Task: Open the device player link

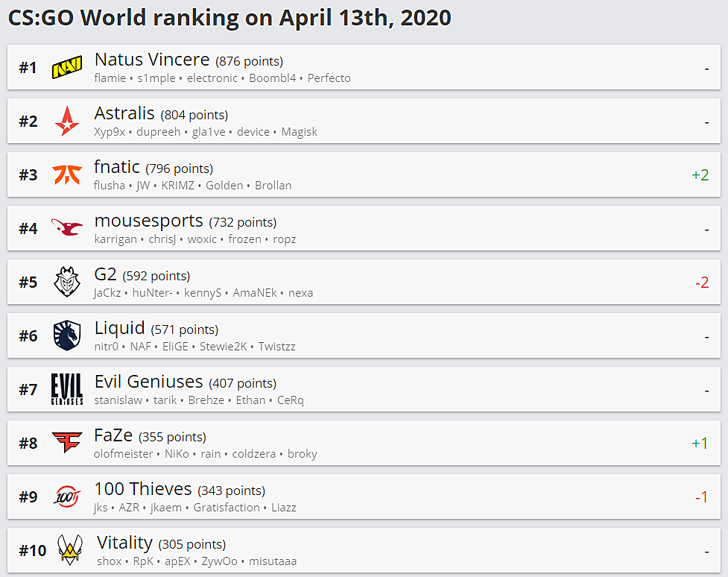Action: click(253, 132)
